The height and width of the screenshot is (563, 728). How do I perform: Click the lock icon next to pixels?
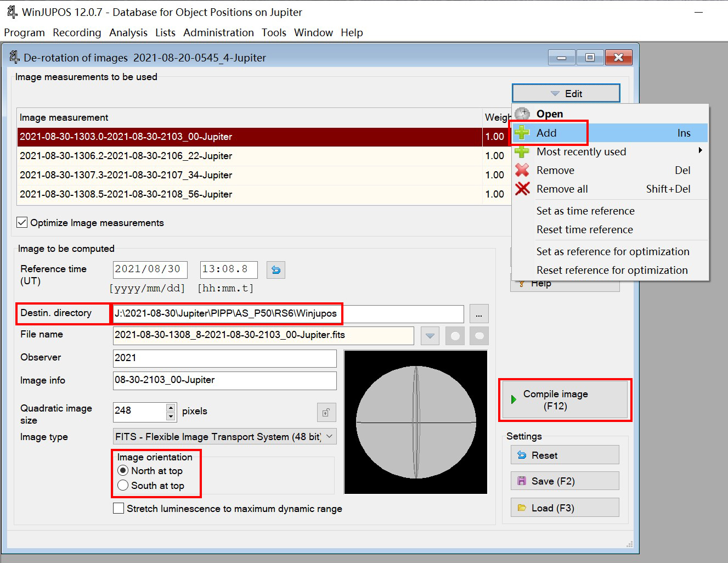[326, 412]
